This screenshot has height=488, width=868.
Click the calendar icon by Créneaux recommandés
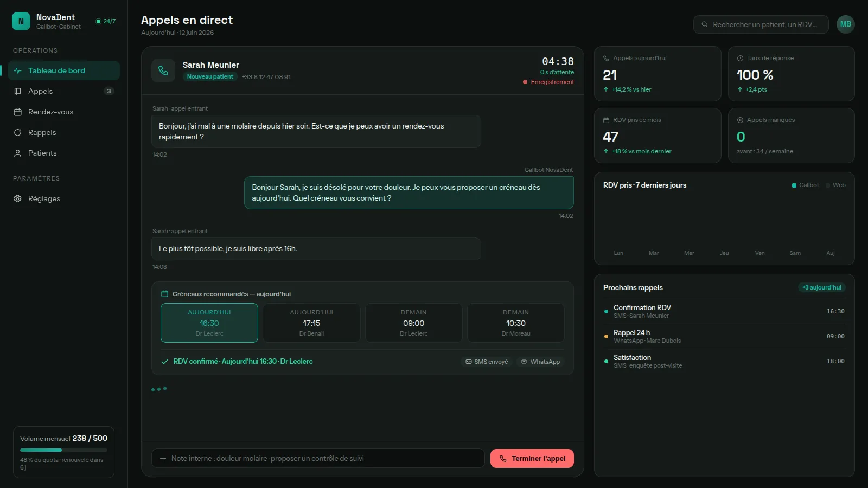[x=164, y=294]
